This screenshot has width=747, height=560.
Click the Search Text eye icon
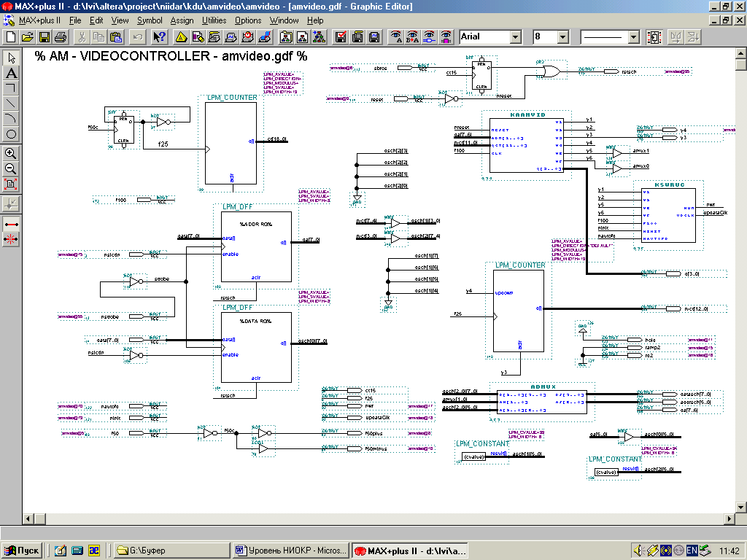click(x=395, y=36)
